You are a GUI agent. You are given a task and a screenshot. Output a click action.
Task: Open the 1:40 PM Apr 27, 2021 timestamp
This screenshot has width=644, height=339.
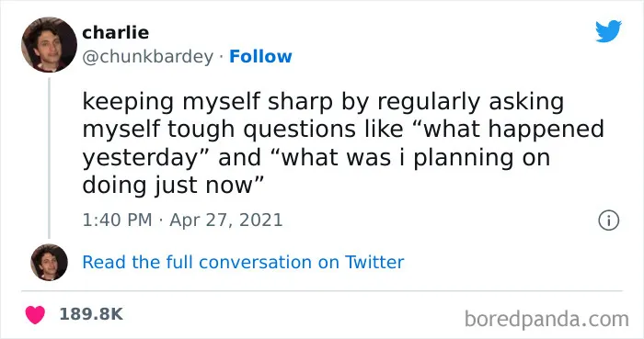[x=182, y=220]
